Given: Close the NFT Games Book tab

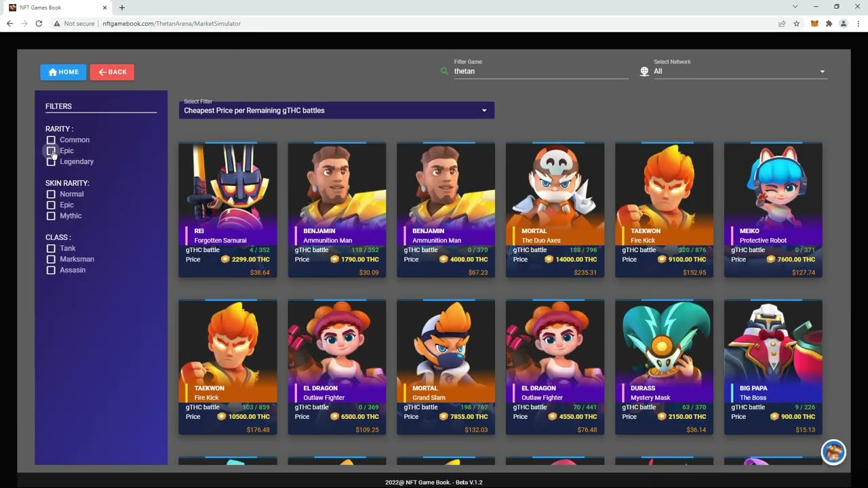Looking at the screenshot, I should click(x=104, y=7).
